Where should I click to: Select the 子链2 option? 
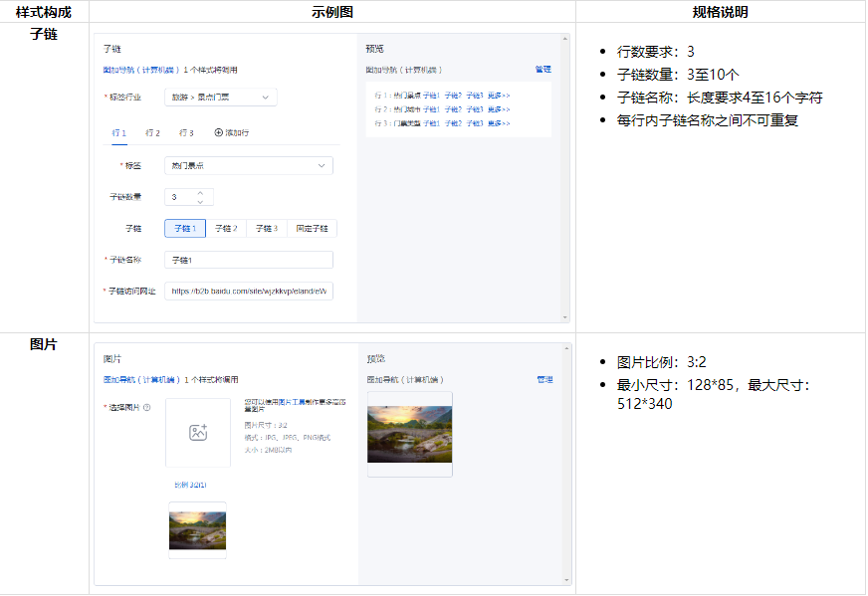tap(225, 228)
